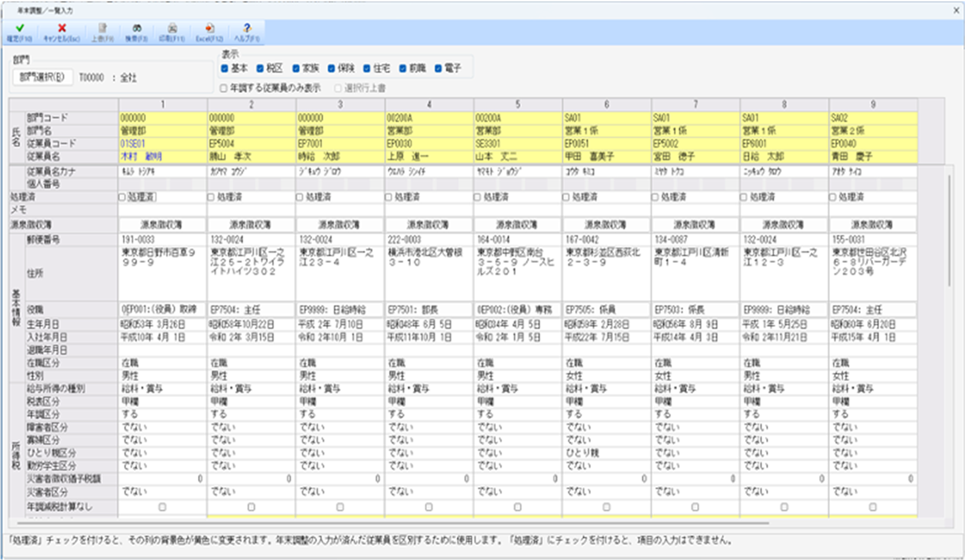
Task: Click the horizontal scrollbar below the grid
Action: click(x=392, y=523)
